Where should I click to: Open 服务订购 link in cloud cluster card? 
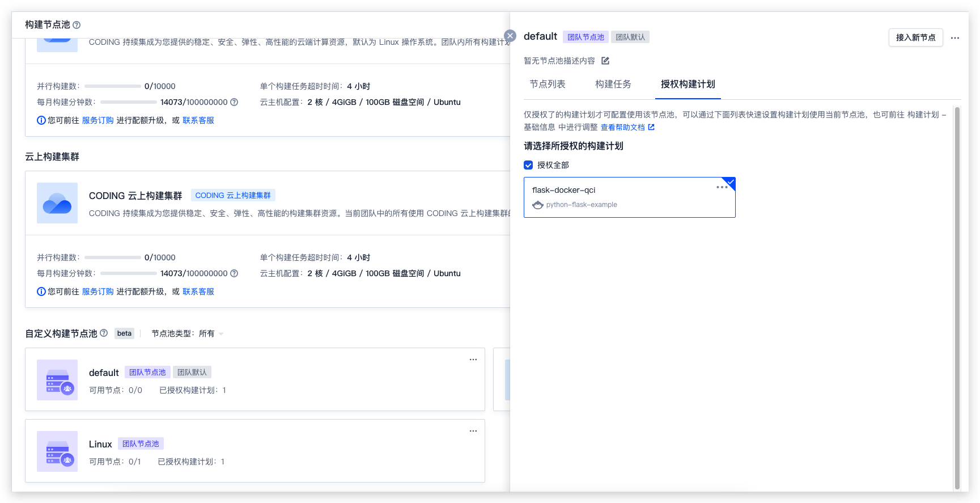click(x=98, y=291)
